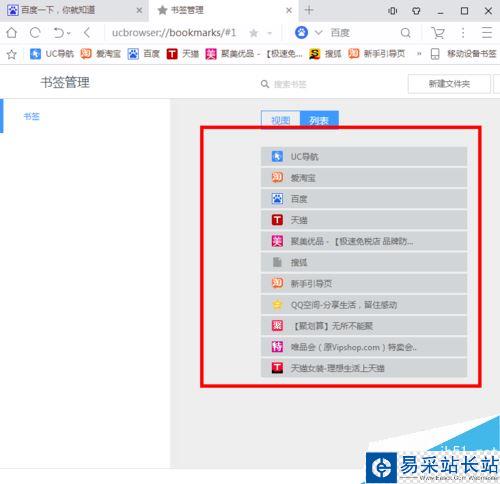Click the yellow star icon beside QQ空间
The width and height of the screenshot is (500, 484).
[x=277, y=305]
